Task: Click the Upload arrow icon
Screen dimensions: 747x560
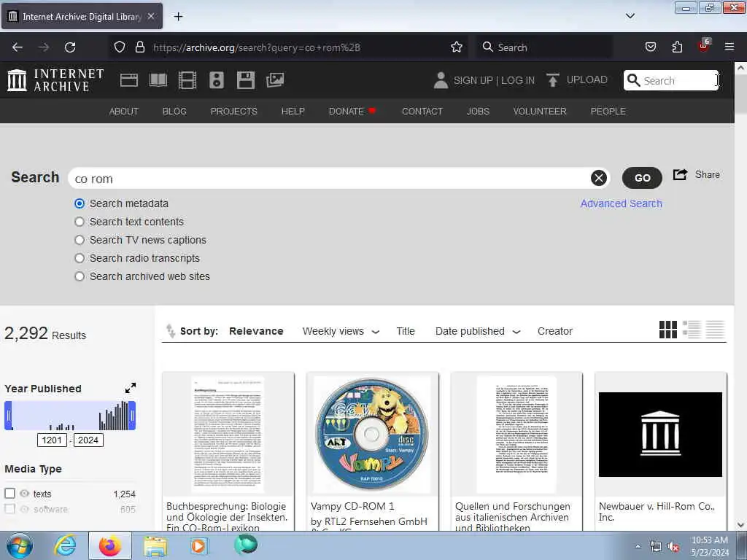Action: [553, 80]
